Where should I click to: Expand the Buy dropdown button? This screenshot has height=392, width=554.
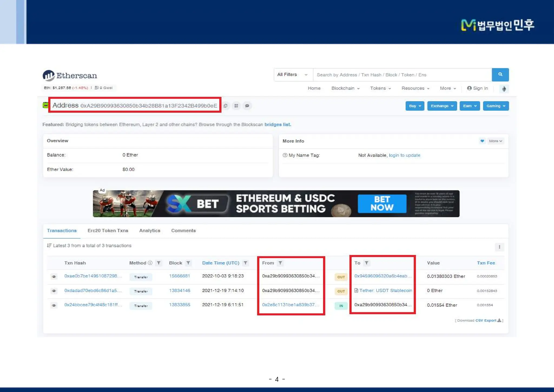(414, 106)
